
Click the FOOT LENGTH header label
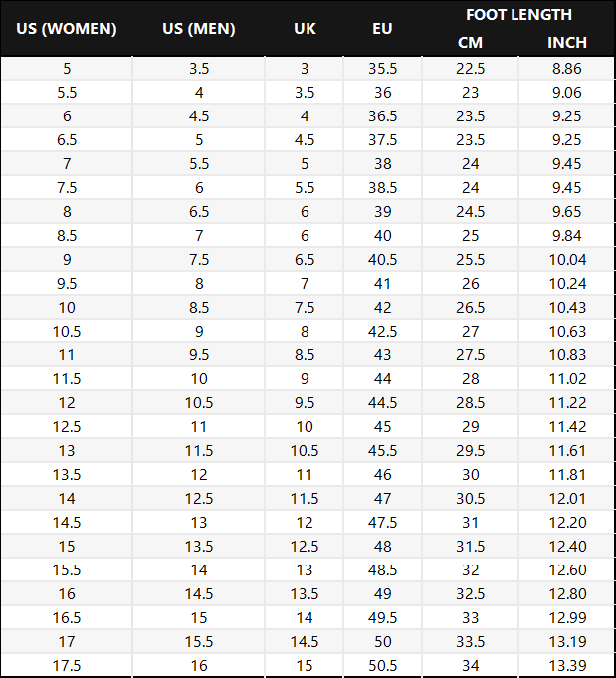(518, 14)
